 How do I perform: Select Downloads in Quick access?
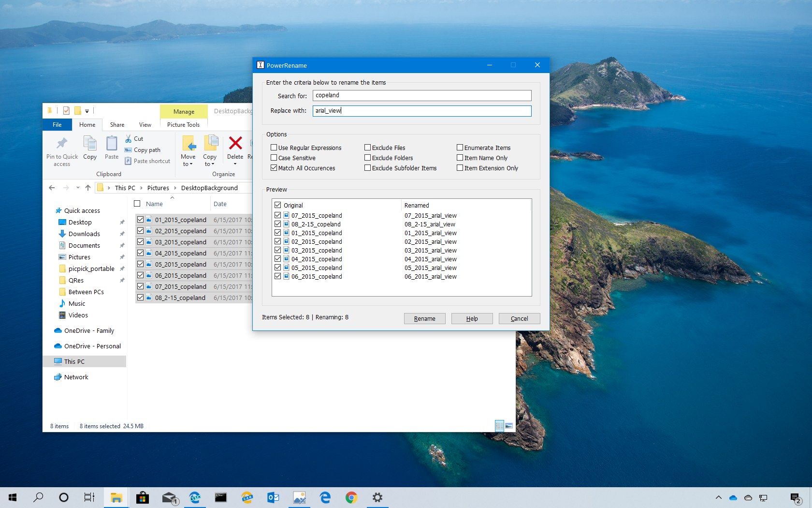(84, 234)
